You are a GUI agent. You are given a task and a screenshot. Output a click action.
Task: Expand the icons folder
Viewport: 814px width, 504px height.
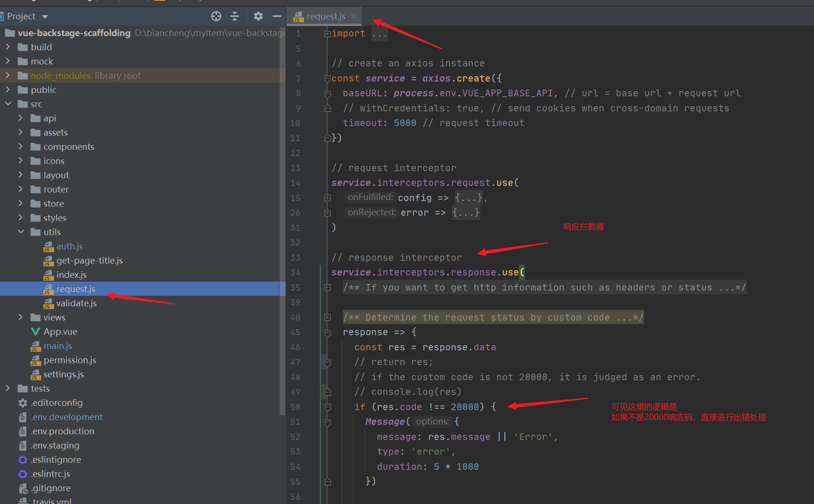pyautogui.click(x=20, y=161)
